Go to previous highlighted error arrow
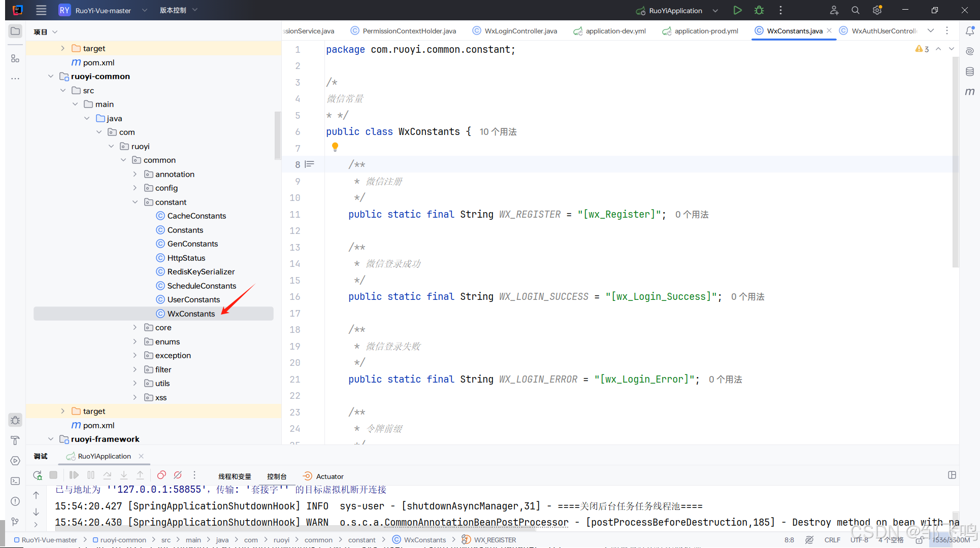Image resolution: width=980 pixels, height=548 pixels. coord(938,49)
